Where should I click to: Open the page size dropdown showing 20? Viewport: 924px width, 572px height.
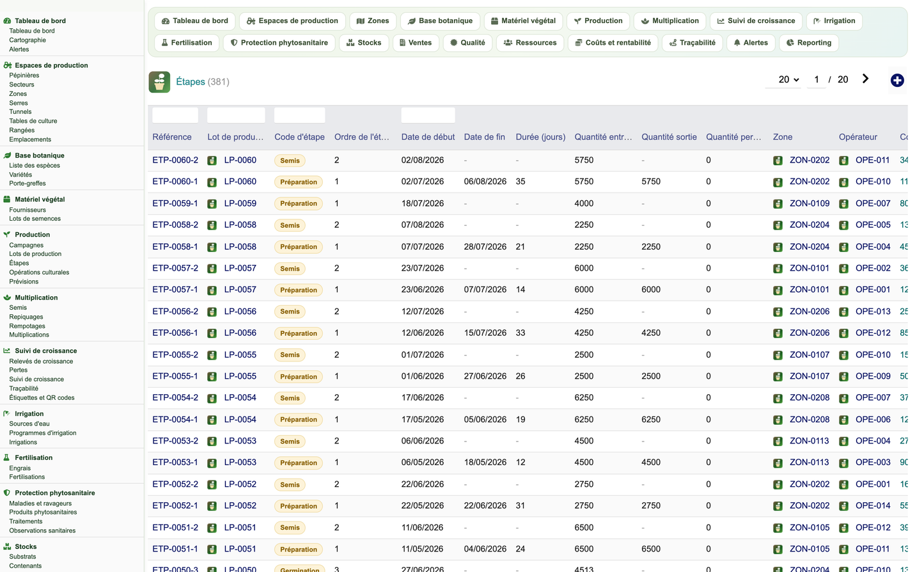788,79
